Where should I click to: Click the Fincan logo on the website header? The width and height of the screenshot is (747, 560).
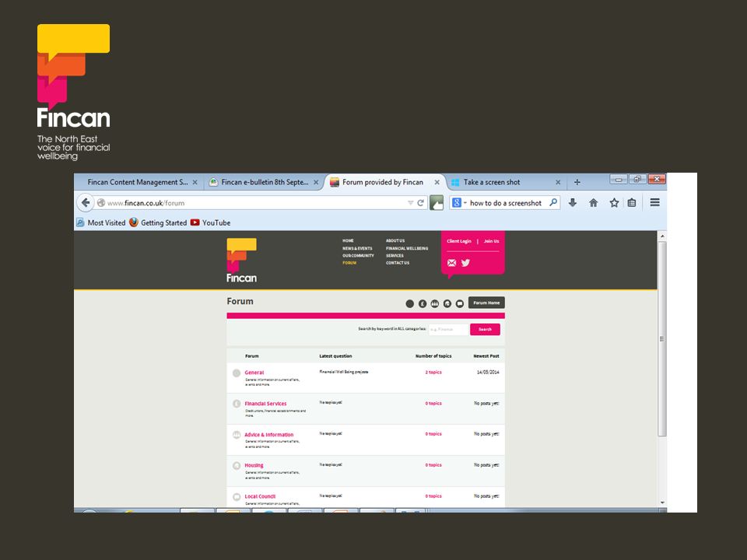click(241, 260)
